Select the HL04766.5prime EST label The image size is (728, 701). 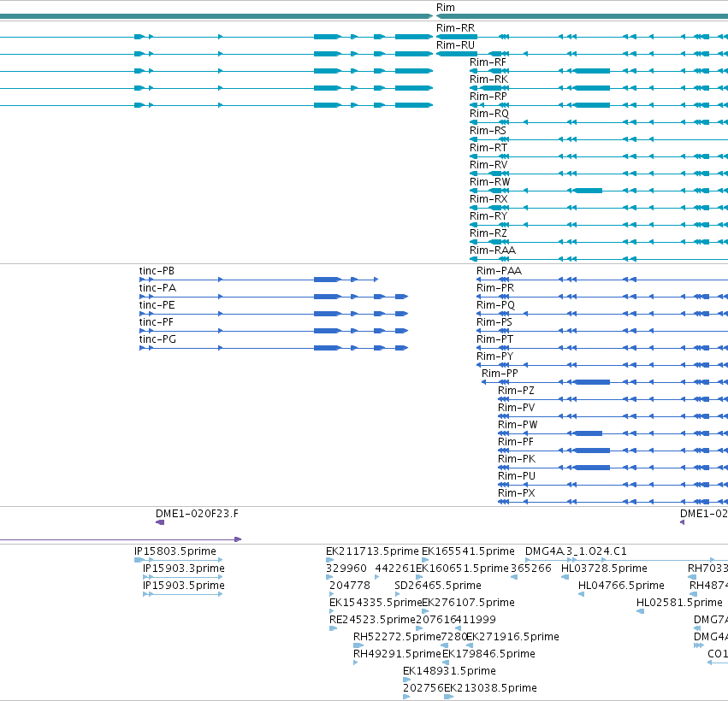[x=621, y=586]
